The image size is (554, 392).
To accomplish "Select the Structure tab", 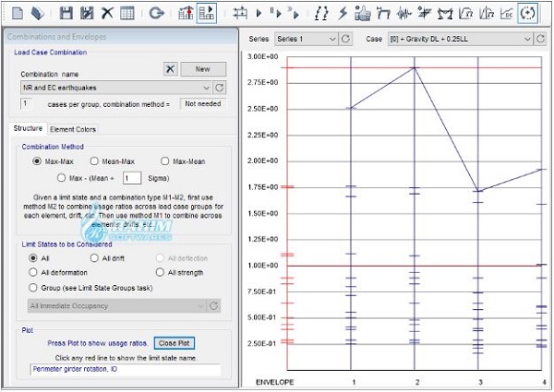I will 28,129.
